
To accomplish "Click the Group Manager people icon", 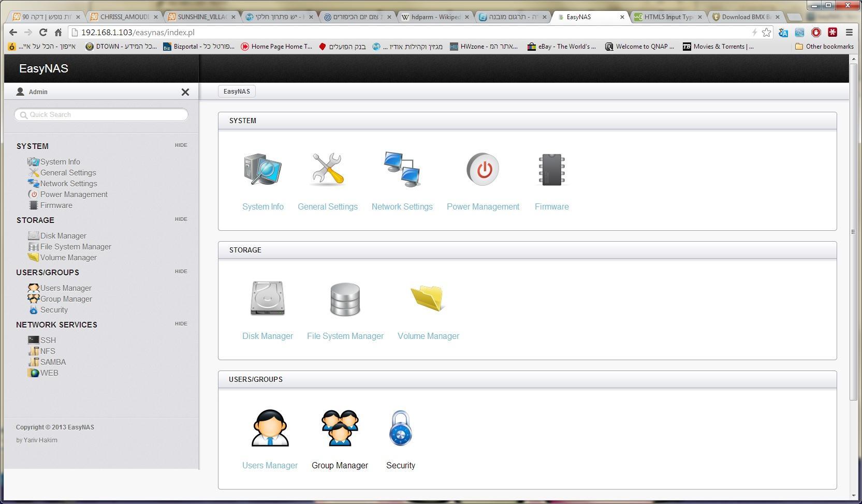I will 340,427.
